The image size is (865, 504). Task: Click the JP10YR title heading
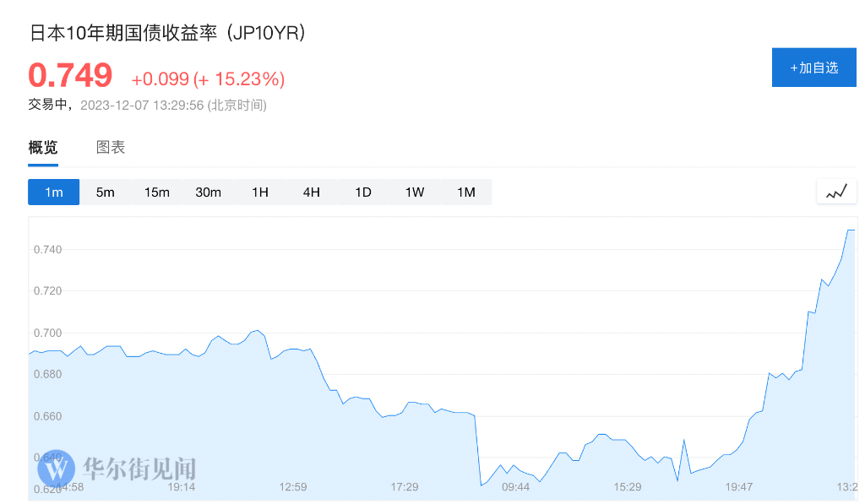point(166,33)
